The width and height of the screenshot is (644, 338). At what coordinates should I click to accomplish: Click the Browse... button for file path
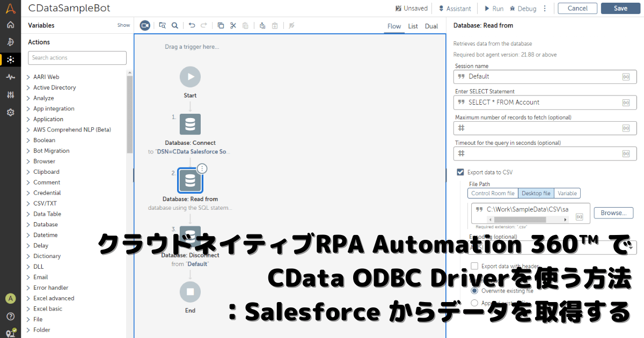pos(613,213)
